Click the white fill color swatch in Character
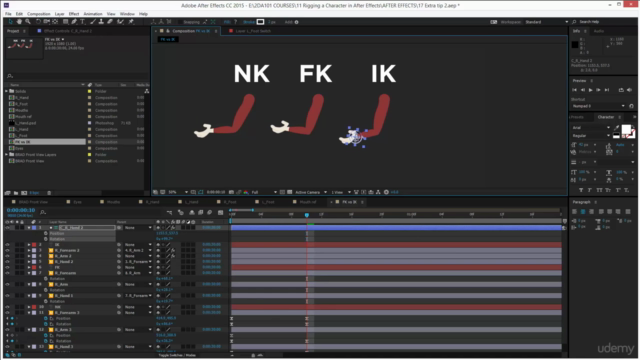Screen dimensions: 640x360 626,129
